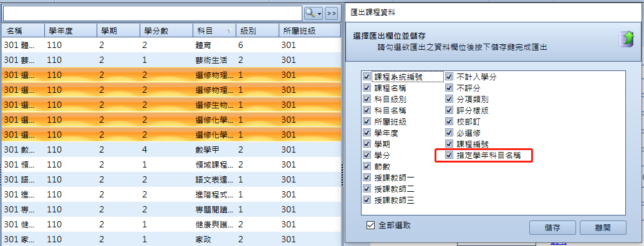
Task: Click into the course search text field
Action: [153, 14]
